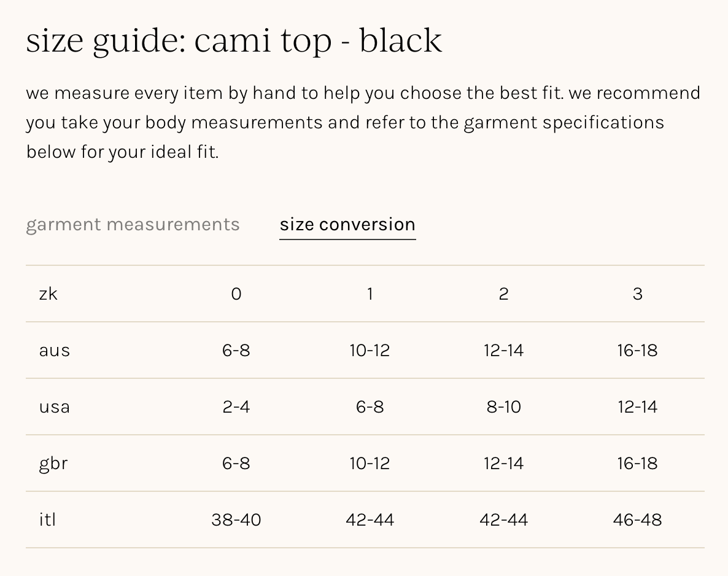Click the 8-10 cell in usa row

(504, 407)
